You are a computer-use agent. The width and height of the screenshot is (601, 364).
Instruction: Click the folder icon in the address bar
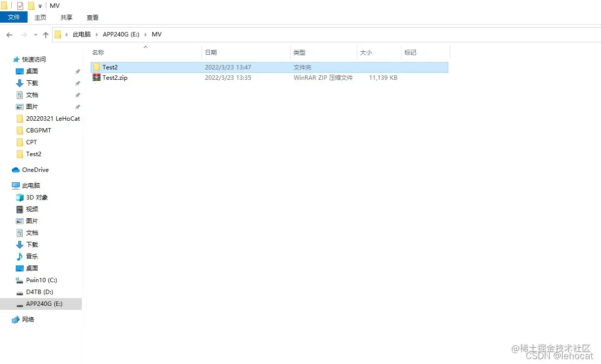click(58, 34)
